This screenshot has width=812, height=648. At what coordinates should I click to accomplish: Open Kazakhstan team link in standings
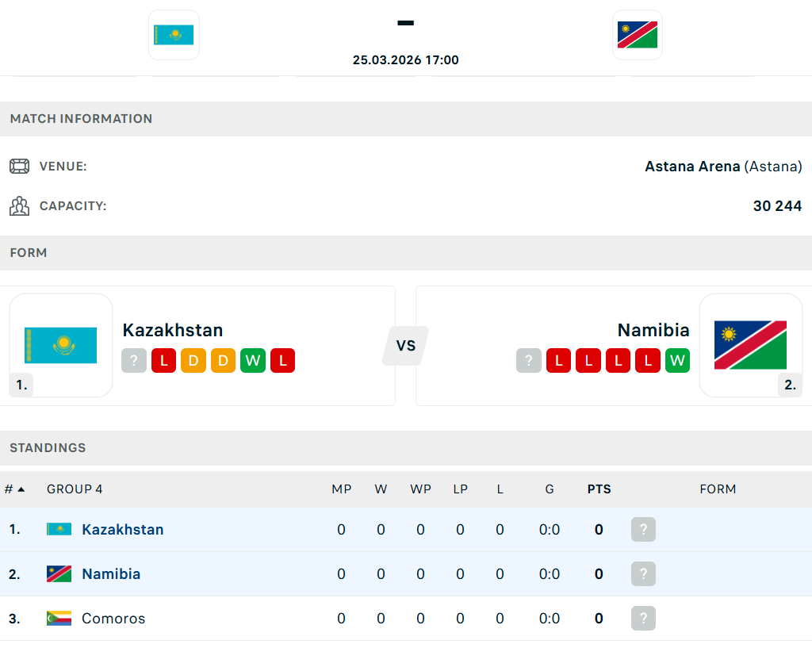pyautogui.click(x=123, y=530)
